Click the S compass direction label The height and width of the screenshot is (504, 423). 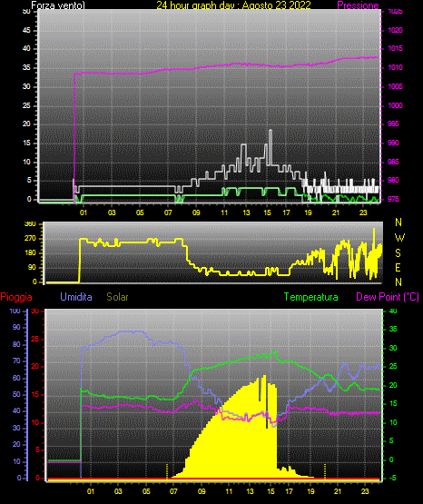(398, 253)
